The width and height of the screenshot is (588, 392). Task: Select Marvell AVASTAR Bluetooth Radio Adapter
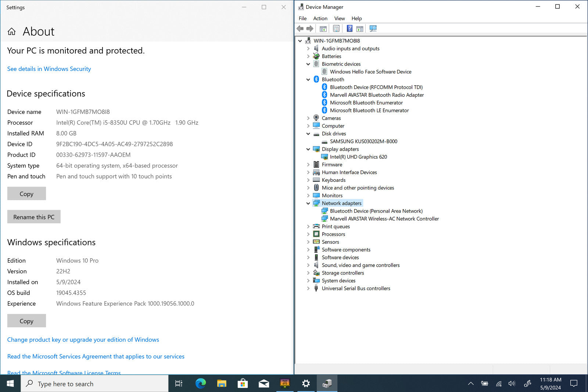pos(377,95)
